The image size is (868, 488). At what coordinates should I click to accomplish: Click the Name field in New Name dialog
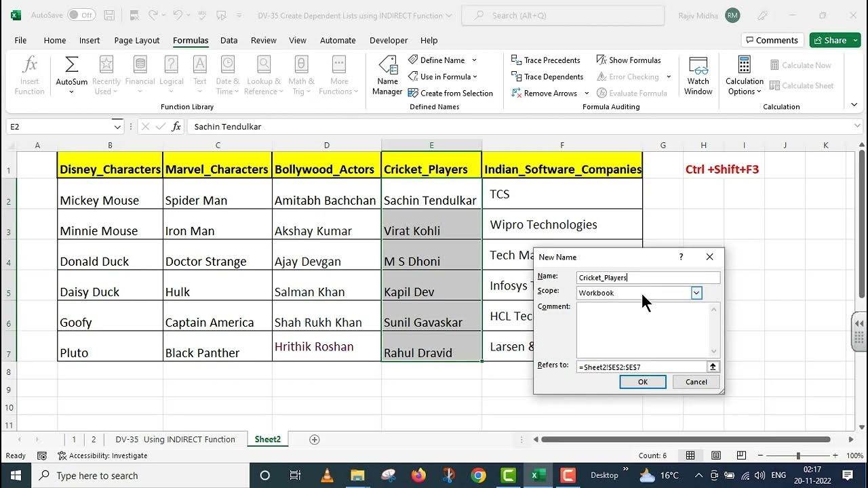point(648,277)
